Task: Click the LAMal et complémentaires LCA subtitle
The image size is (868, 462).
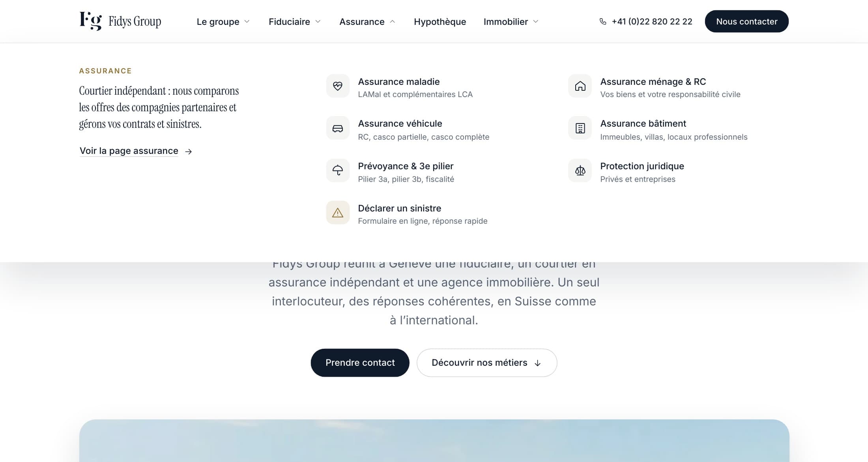Action: coord(415,95)
